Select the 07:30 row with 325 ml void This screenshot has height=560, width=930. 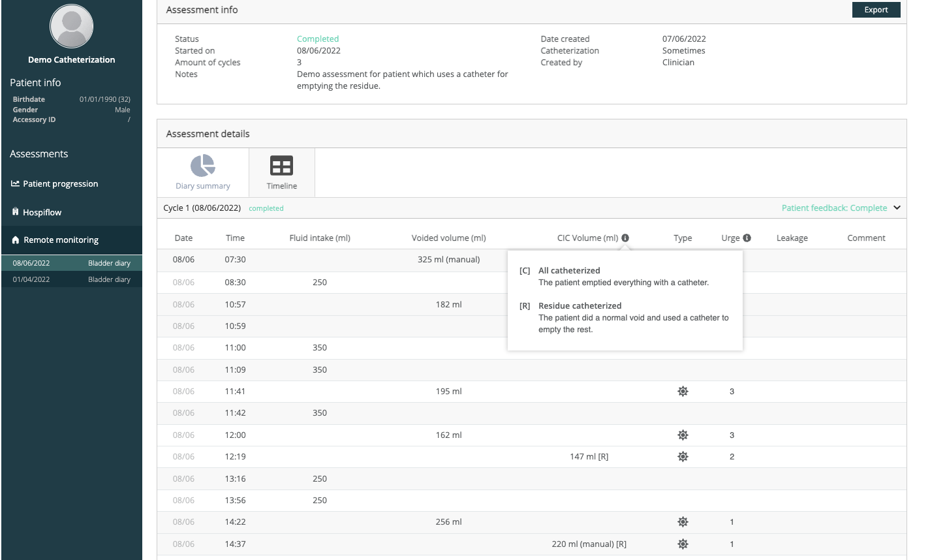click(532, 260)
